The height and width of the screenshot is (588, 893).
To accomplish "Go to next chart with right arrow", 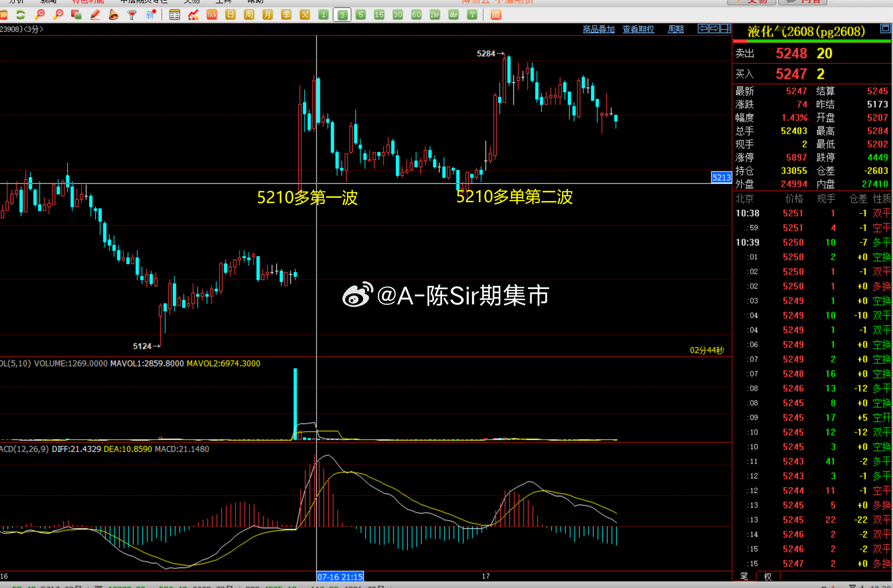I will click(x=714, y=29).
